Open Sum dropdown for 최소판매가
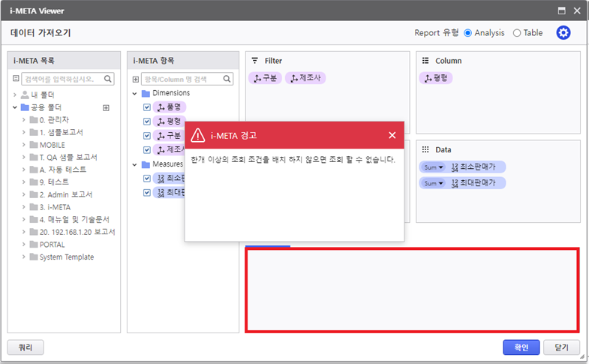The image size is (589, 364). pyautogui.click(x=433, y=167)
